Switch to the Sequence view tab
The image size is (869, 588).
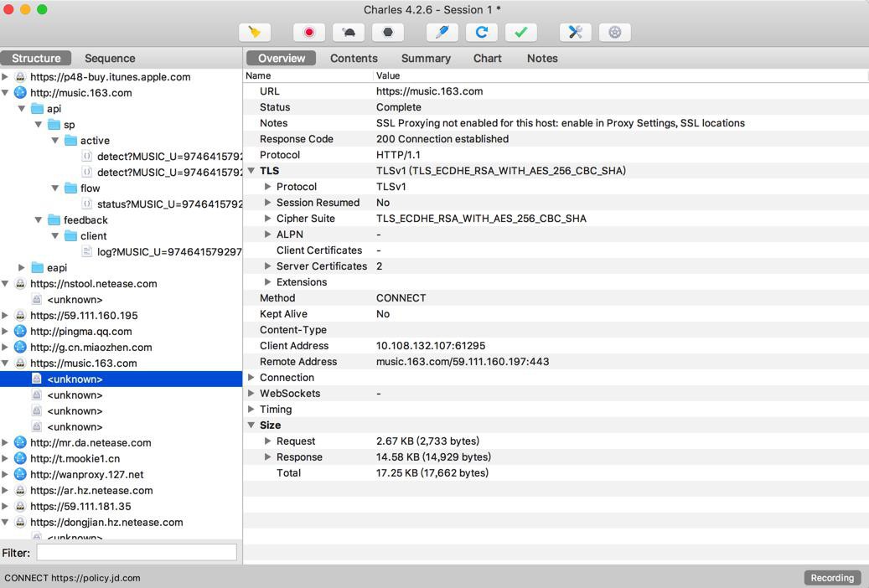pyautogui.click(x=110, y=58)
